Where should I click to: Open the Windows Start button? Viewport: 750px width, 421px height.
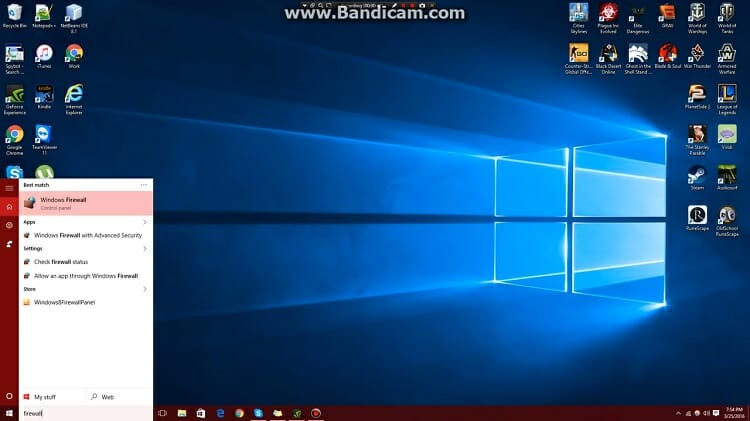9,413
